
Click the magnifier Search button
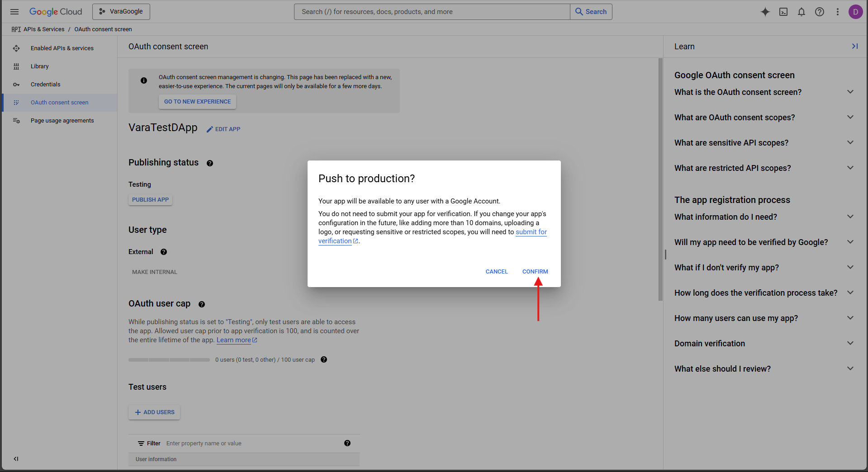[x=591, y=12]
